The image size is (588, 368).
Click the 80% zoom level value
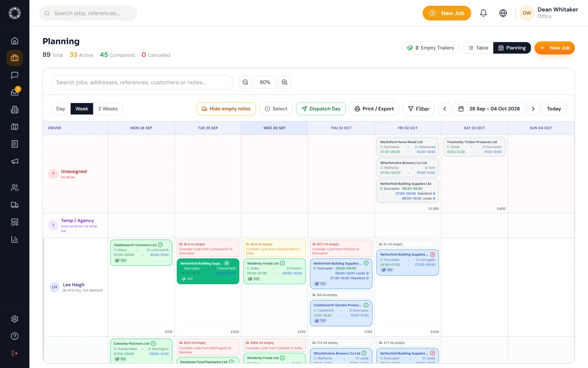click(265, 82)
